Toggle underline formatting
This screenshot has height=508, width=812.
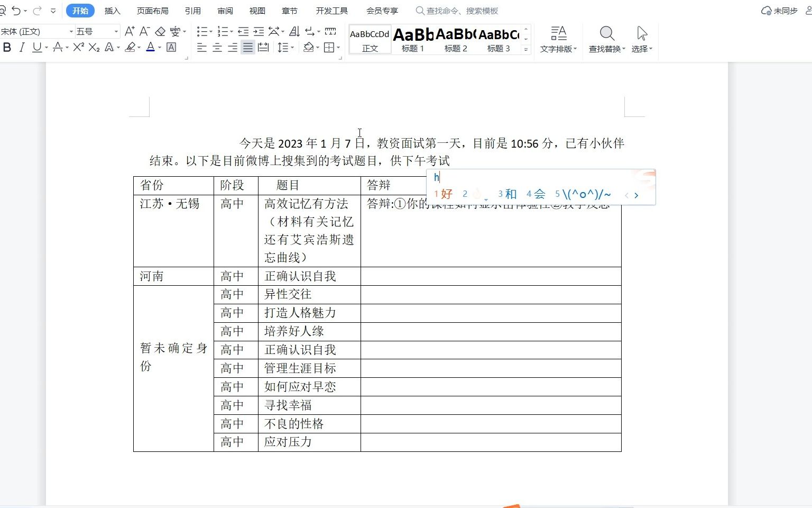[x=36, y=48]
